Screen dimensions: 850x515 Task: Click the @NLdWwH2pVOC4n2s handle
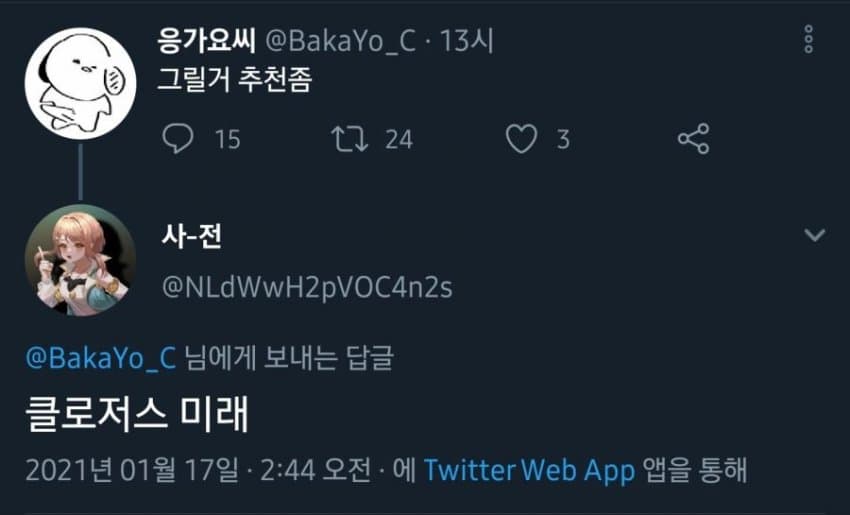[x=307, y=288]
